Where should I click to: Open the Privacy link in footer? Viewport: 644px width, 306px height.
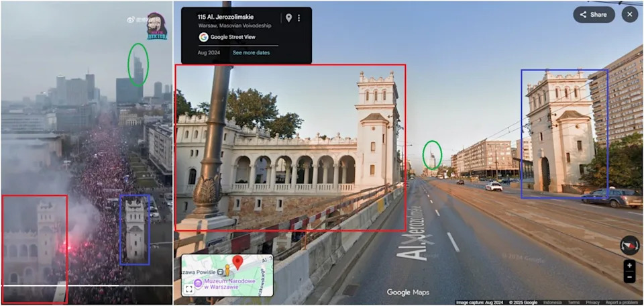[592, 303]
